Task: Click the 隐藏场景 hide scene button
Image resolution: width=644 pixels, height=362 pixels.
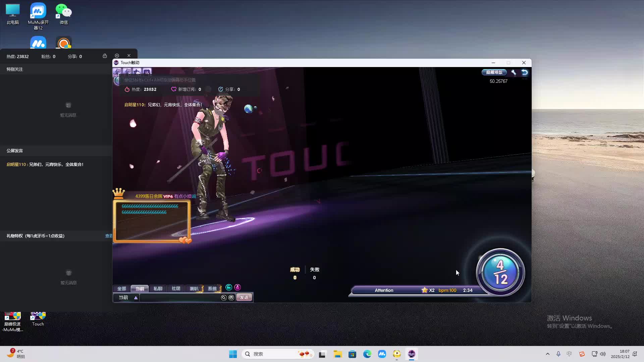Action: click(494, 72)
